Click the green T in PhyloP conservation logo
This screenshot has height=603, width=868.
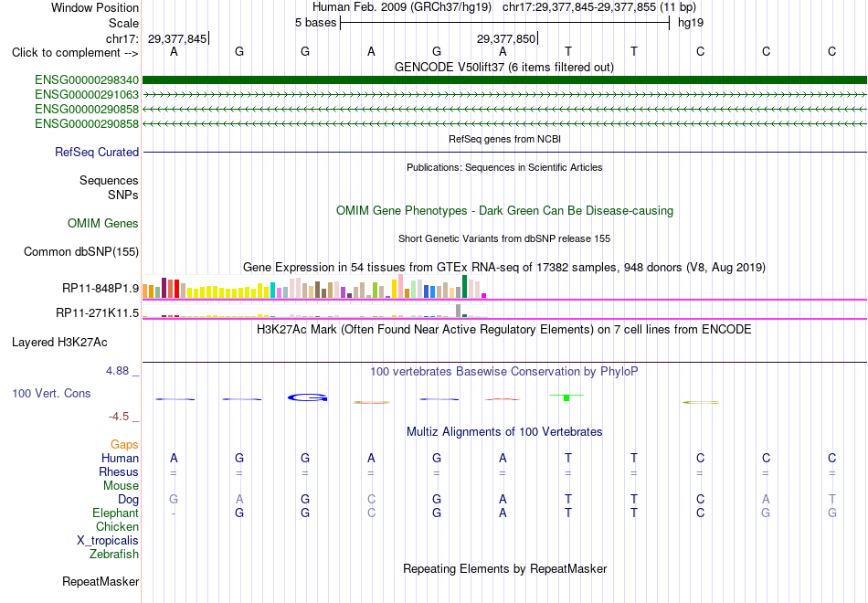tap(566, 397)
